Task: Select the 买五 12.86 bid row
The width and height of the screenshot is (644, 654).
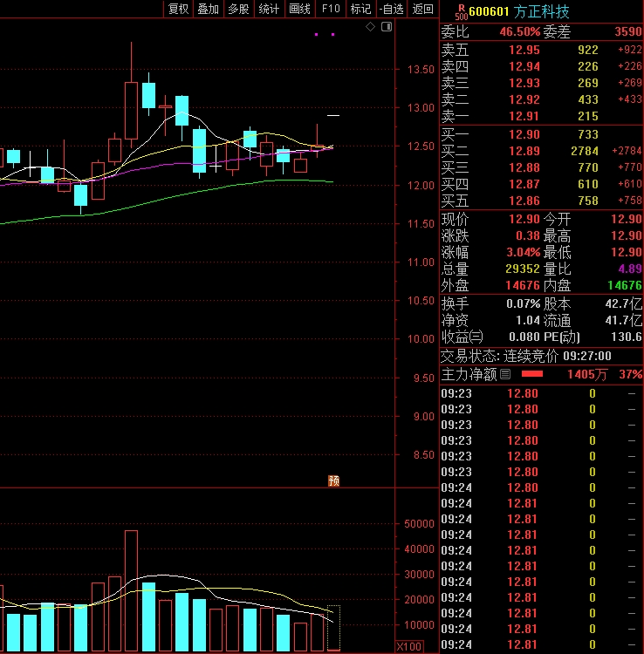Action: 541,201
